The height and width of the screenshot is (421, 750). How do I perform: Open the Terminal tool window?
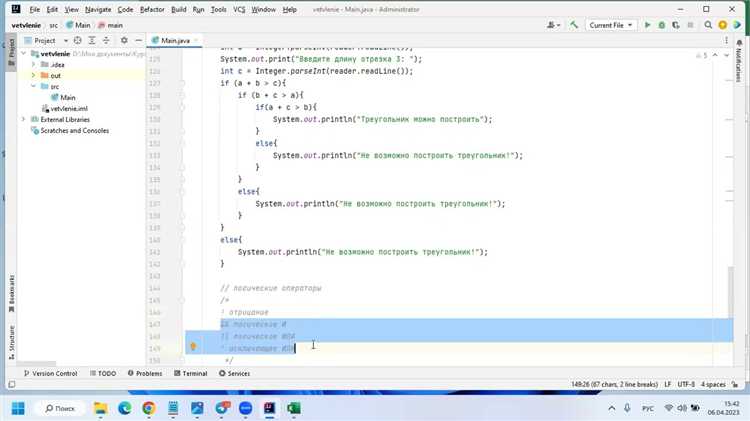coord(190,373)
